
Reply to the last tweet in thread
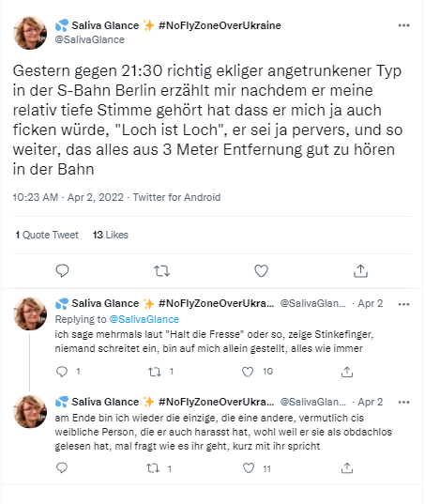(x=62, y=468)
